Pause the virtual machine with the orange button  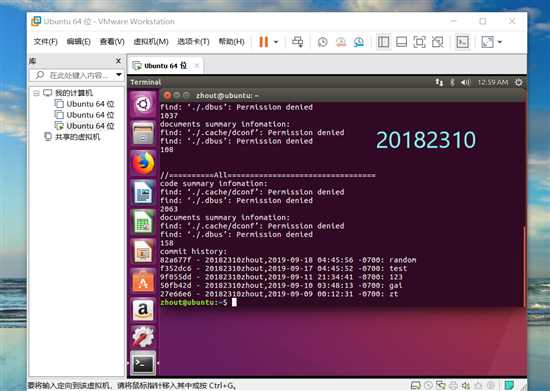tap(263, 42)
